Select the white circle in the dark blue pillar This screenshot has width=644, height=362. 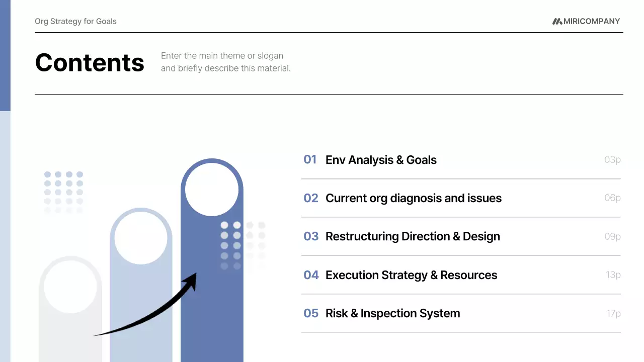[212, 190]
